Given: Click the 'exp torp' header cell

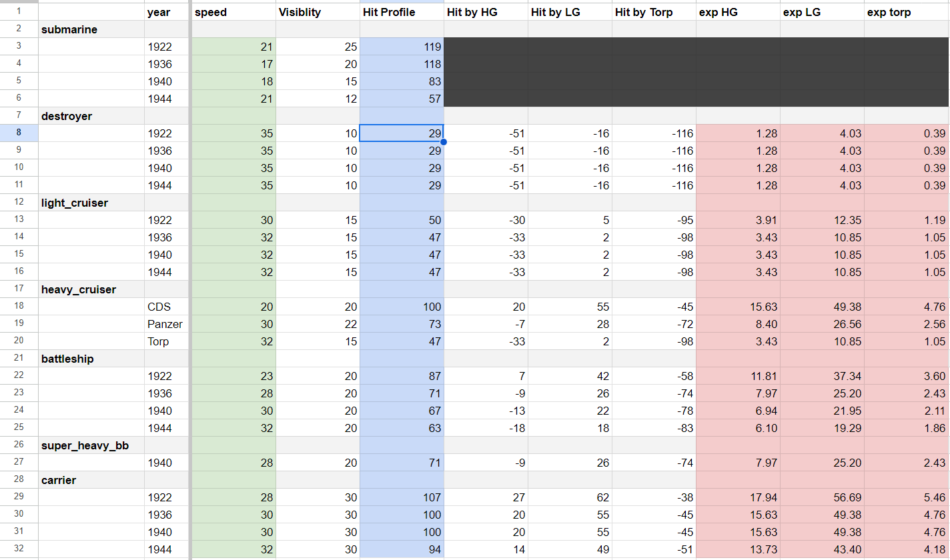Looking at the screenshot, I should click(x=905, y=12).
